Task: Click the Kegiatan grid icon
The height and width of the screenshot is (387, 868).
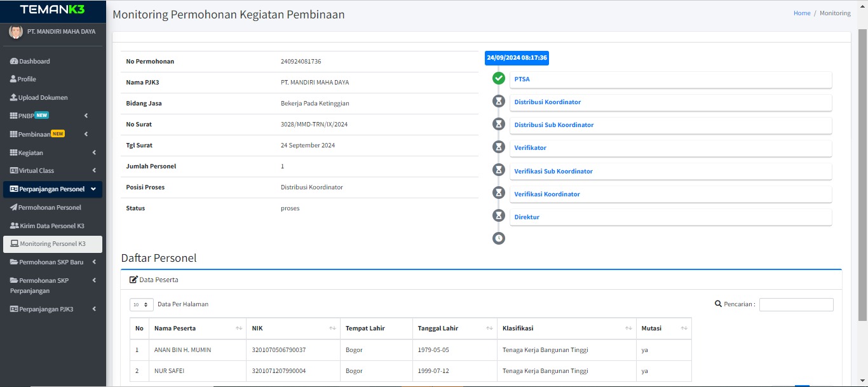Action: [13, 153]
